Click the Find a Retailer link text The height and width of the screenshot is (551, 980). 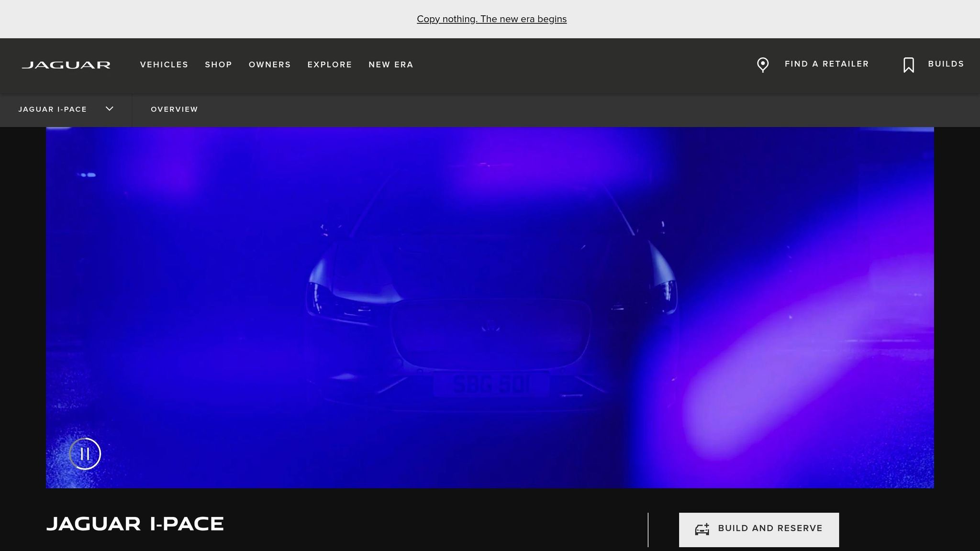[826, 64]
